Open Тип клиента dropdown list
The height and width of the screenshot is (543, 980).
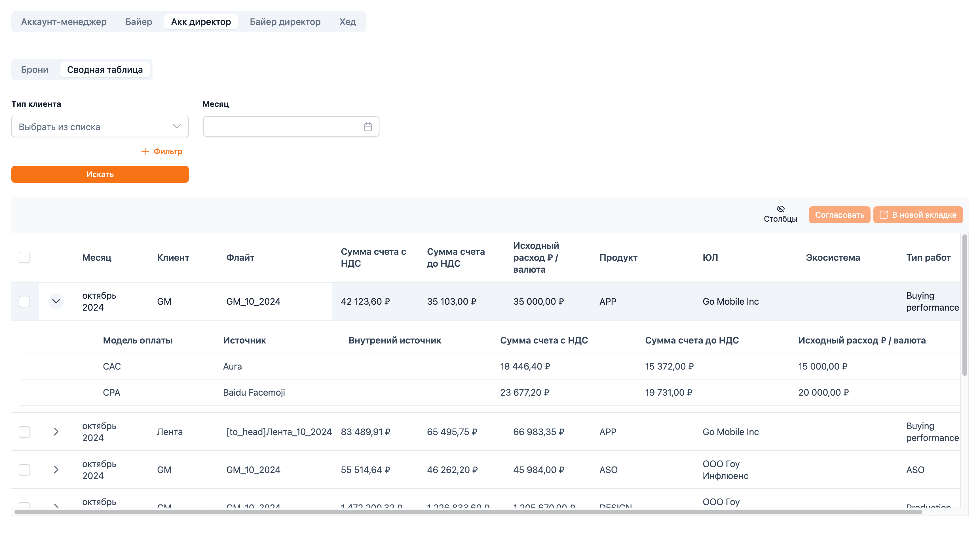pos(100,127)
